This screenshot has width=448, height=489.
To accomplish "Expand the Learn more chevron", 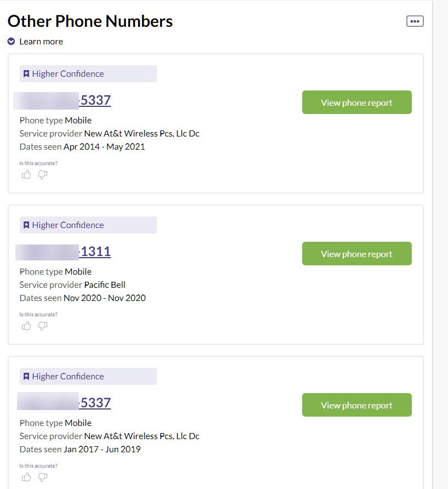I will pyautogui.click(x=11, y=42).
